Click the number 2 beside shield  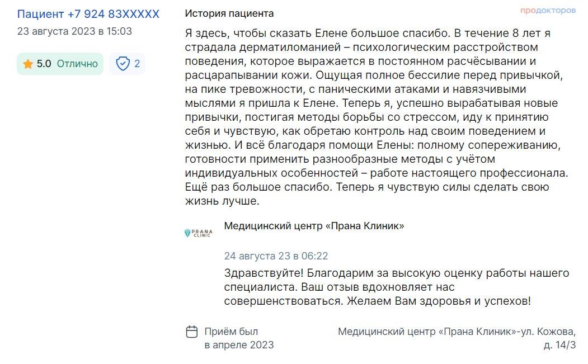[137, 64]
